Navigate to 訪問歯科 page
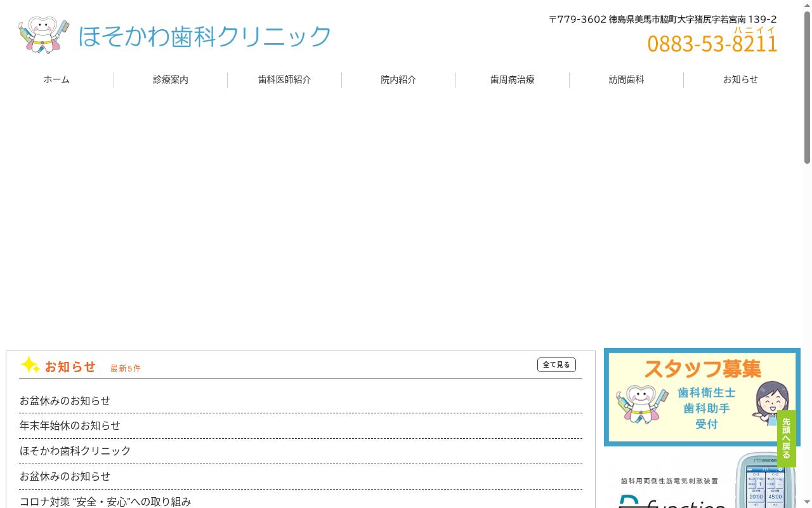 click(x=627, y=80)
